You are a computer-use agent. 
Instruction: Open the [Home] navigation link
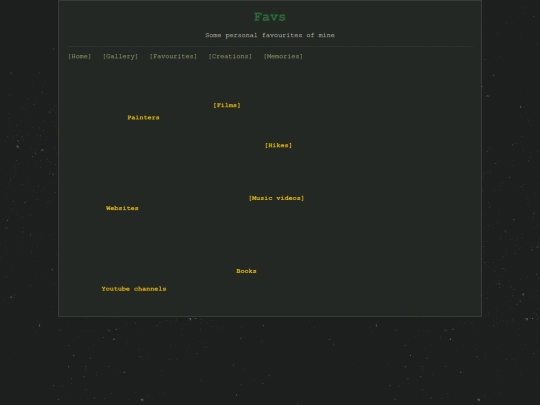pos(80,56)
